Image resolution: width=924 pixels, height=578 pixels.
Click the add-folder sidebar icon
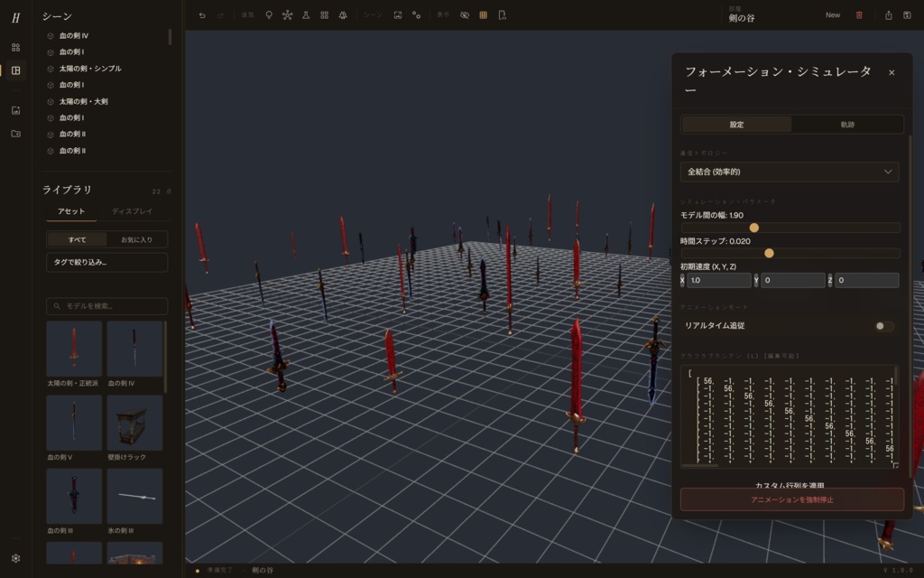(x=16, y=134)
